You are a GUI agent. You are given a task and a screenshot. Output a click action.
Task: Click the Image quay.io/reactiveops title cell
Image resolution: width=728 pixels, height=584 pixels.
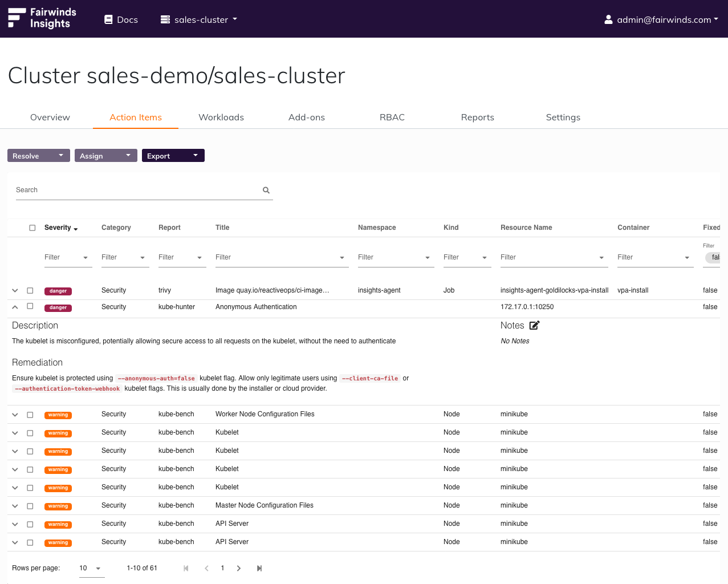coord(273,290)
